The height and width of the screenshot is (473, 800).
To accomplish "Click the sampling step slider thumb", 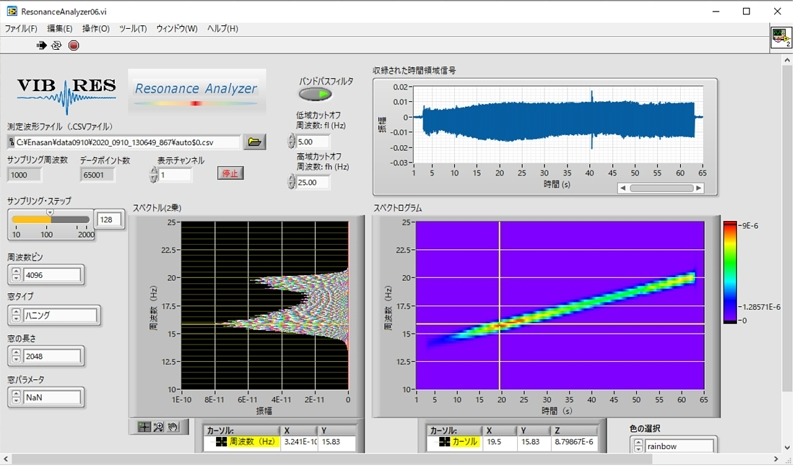I will point(50,213).
